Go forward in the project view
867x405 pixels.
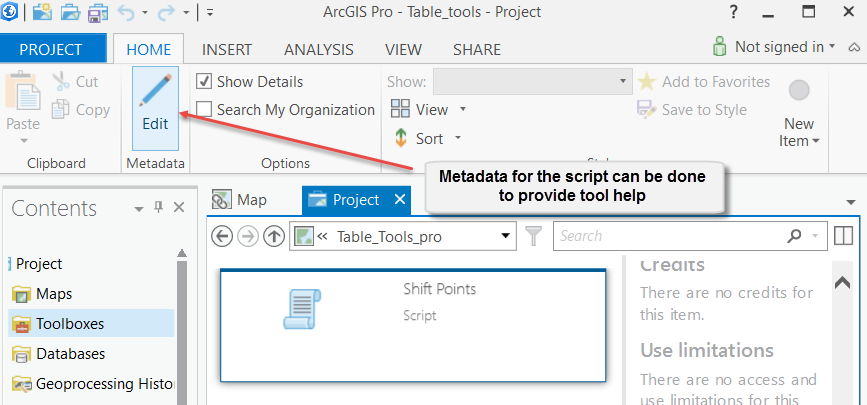[248, 237]
